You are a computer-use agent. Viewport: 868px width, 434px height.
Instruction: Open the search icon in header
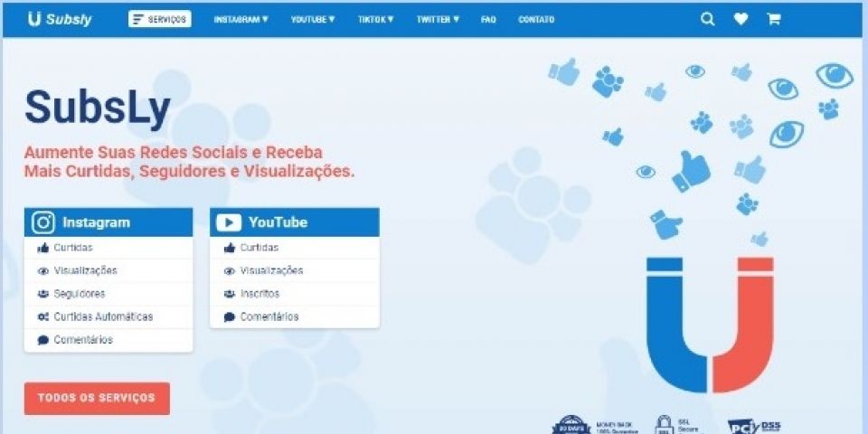(x=707, y=19)
